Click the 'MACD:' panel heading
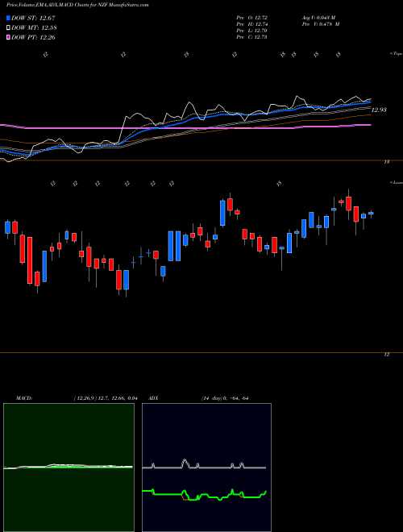This screenshot has height=532, width=403. 24,398
